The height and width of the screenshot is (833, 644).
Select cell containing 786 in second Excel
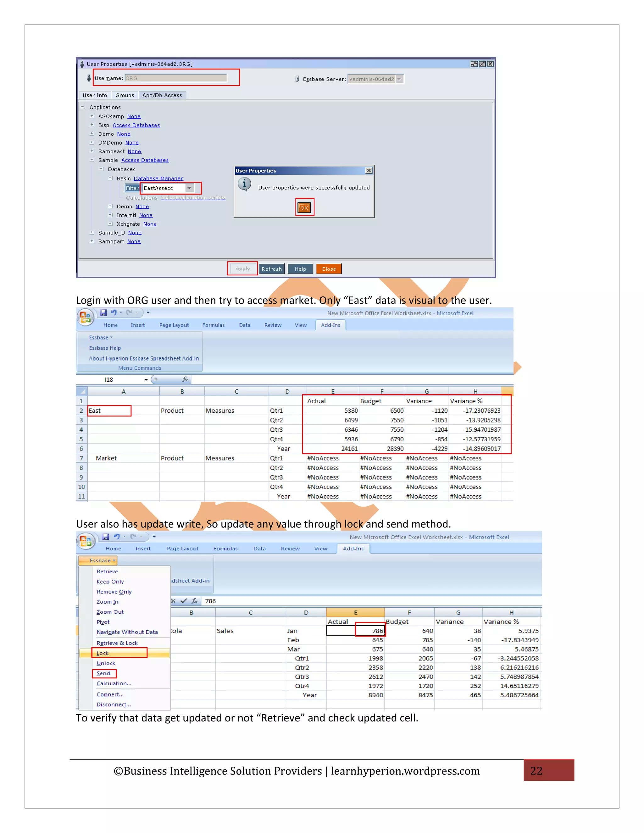coord(356,631)
